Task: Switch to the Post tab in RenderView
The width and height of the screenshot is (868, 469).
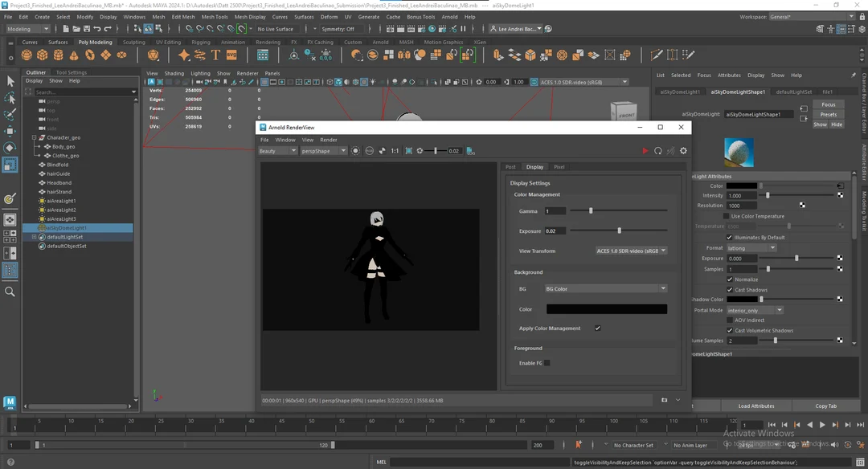Action: (x=511, y=166)
